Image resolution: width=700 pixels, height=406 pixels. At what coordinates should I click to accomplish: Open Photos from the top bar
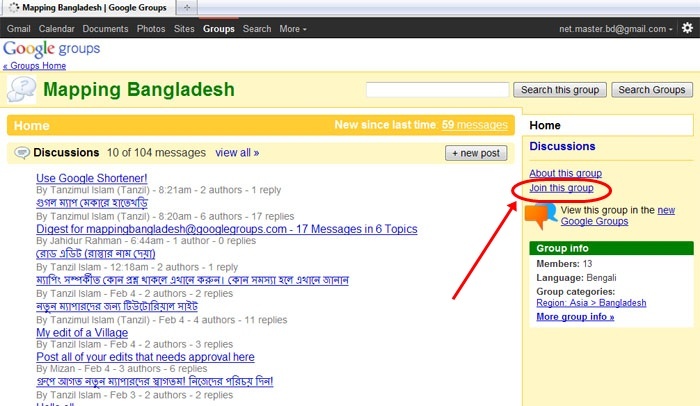(151, 29)
